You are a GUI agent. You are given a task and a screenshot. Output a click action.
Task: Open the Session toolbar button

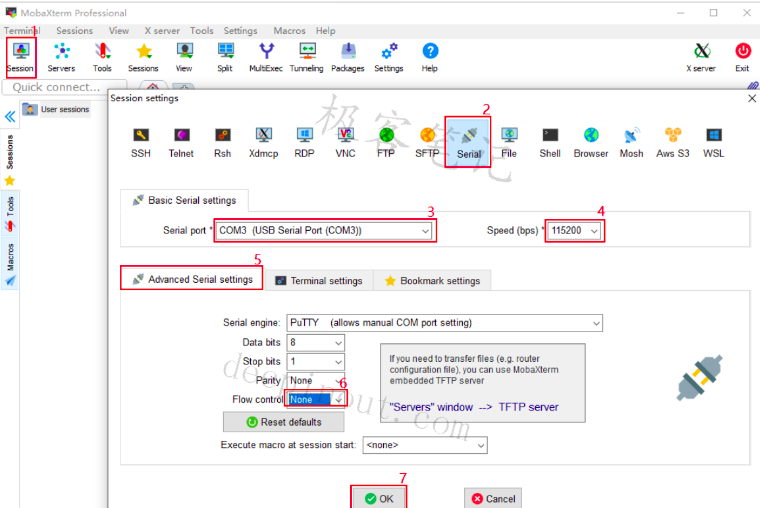pos(20,57)
